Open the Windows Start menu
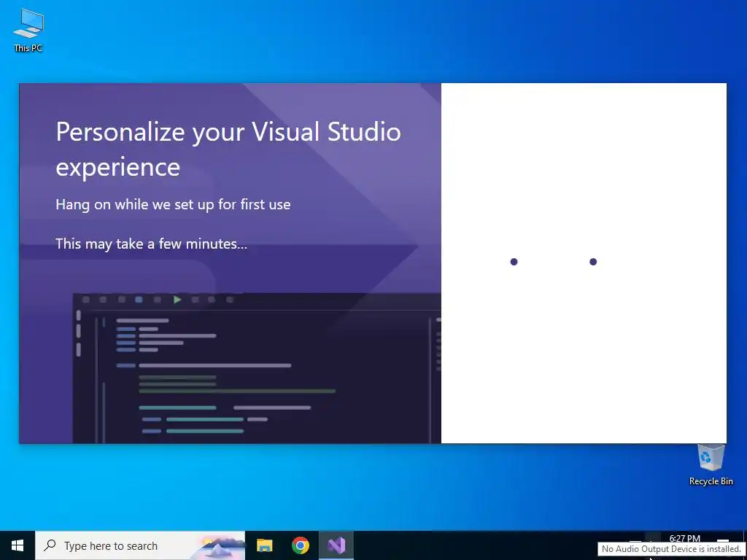 pyautogui.click(x=18, y=545)
